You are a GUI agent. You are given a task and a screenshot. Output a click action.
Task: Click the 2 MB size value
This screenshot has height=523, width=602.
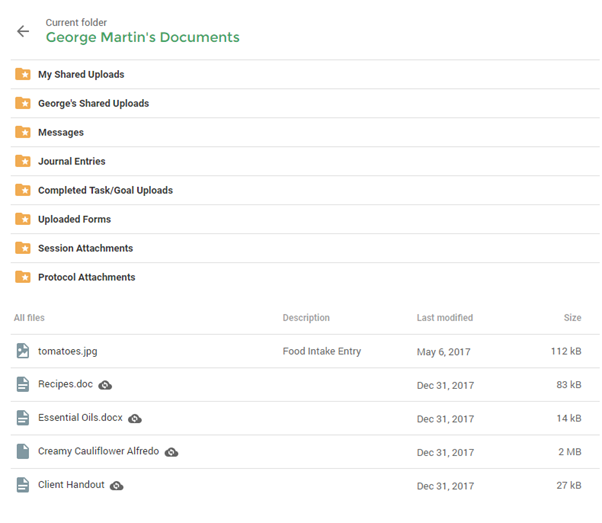pos(570,452)
